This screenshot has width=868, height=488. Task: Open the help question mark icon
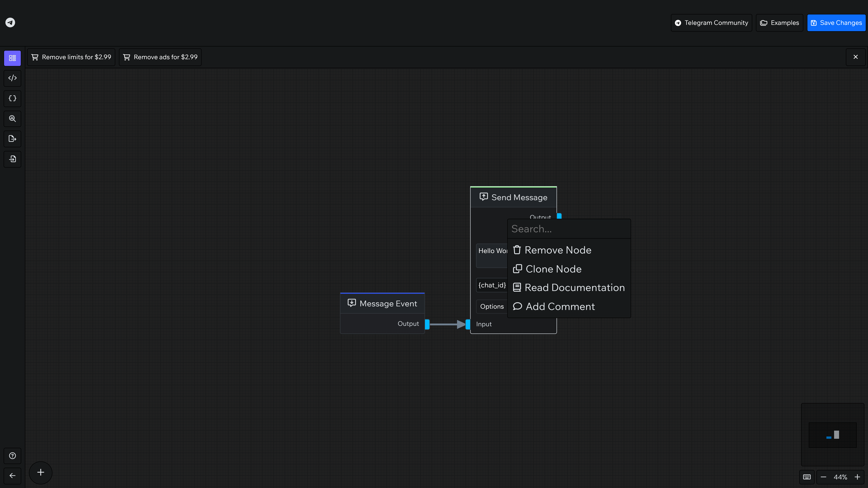coord(12,456)
